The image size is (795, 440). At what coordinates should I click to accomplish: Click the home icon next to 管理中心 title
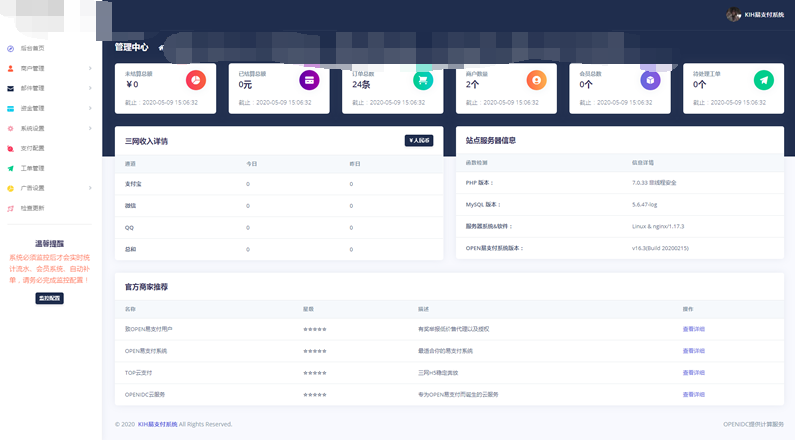161,47
